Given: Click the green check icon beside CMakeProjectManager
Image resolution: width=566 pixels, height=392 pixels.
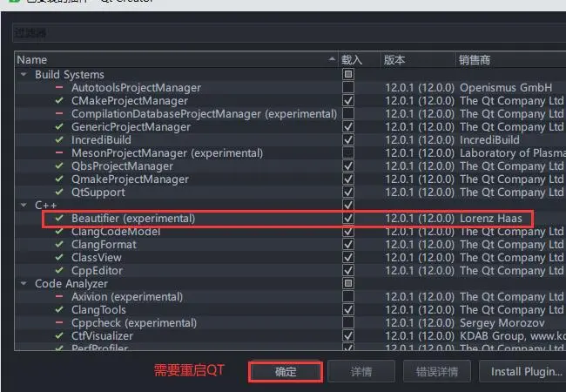Looking at the screenshot, I should click(59, 101).
